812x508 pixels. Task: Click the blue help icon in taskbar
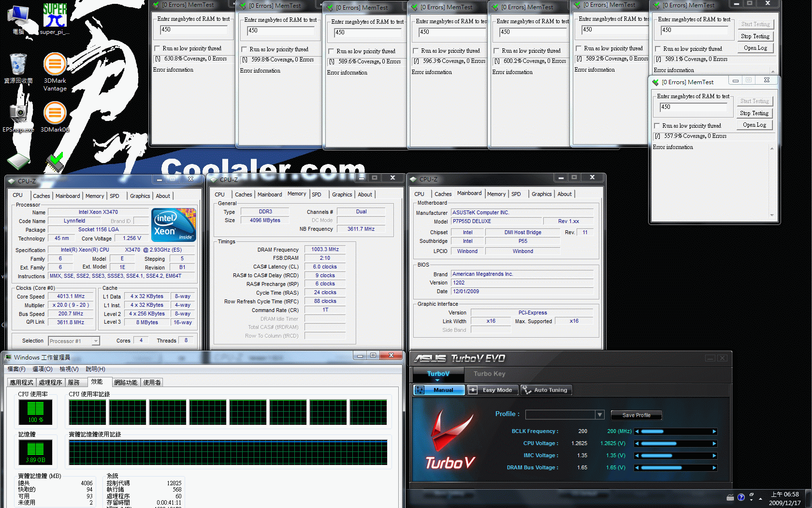(741, 497)
